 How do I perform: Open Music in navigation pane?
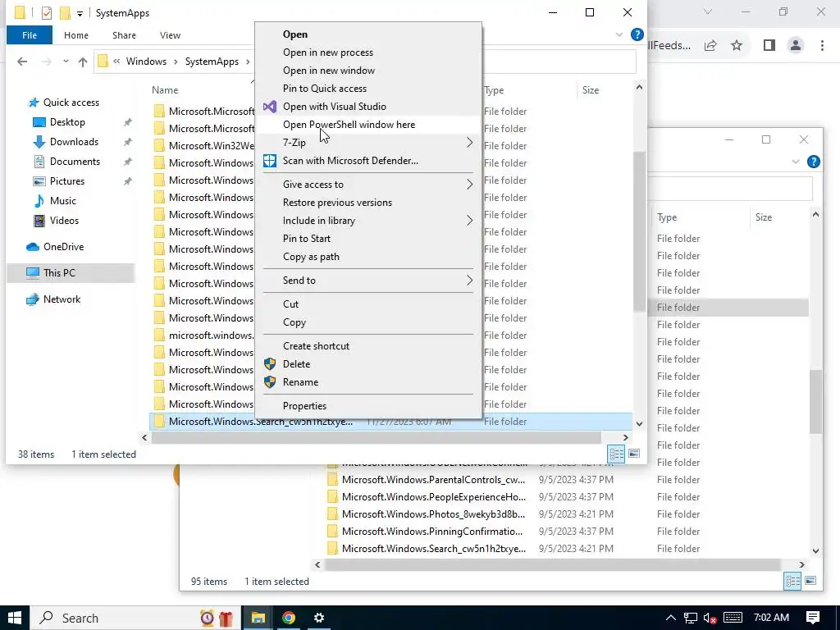62,201
